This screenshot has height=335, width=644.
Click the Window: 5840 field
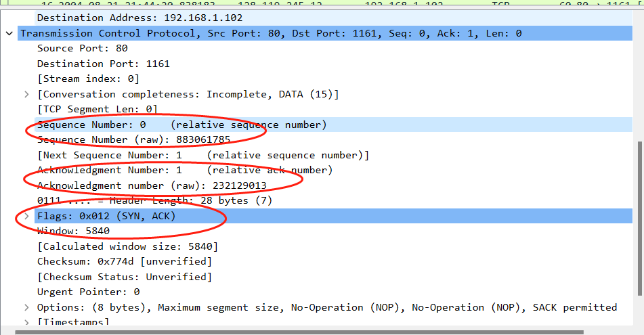pos(73,231)
